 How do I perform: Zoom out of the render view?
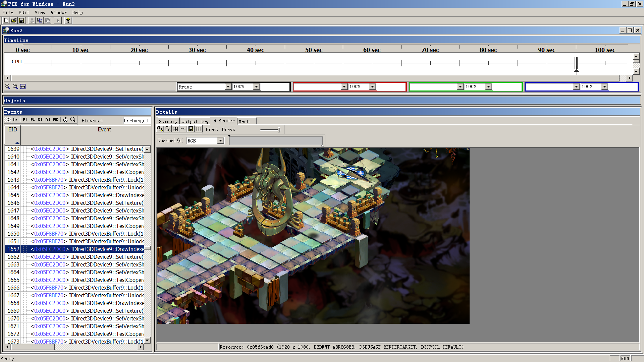(168, 129)
